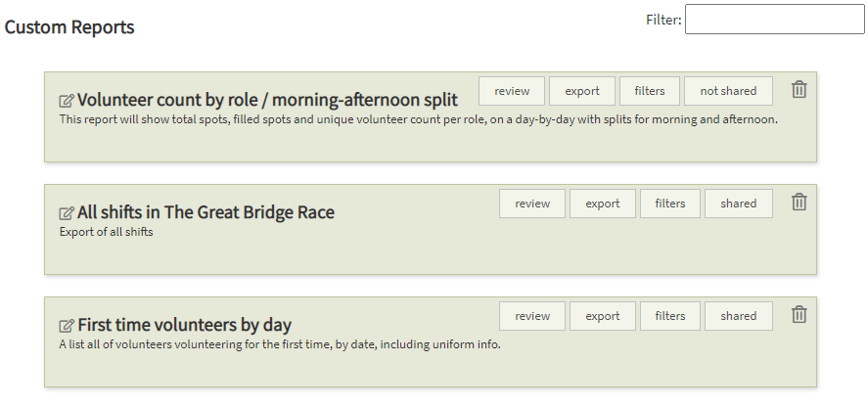Click edit icon for First time volunteers report
868x408 pixels.
click(x=67, y=325)
